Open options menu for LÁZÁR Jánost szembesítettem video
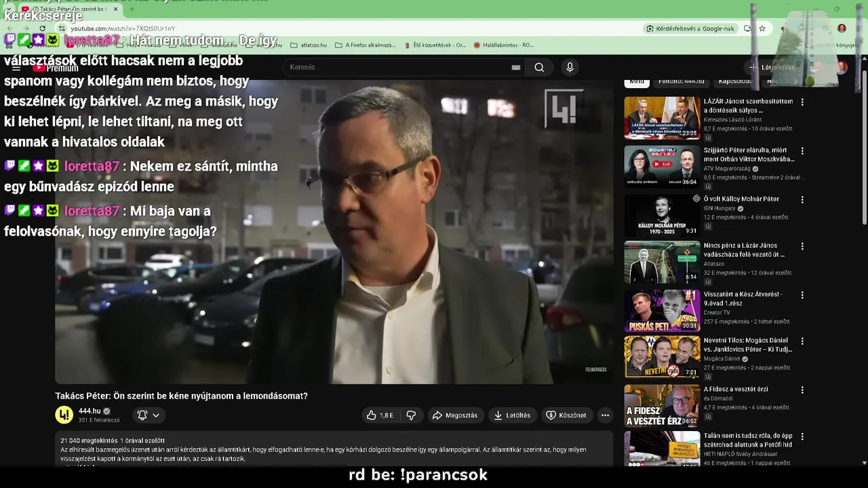Viewport: 868px width, 488px height. pyautogui.click(x=802, y=102)
